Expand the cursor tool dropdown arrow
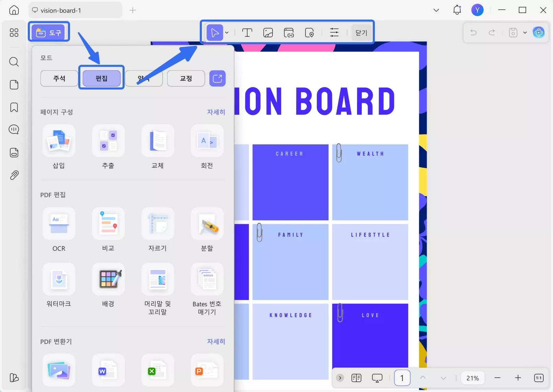This screenshot has width=553, height=392. pos(227,33)
